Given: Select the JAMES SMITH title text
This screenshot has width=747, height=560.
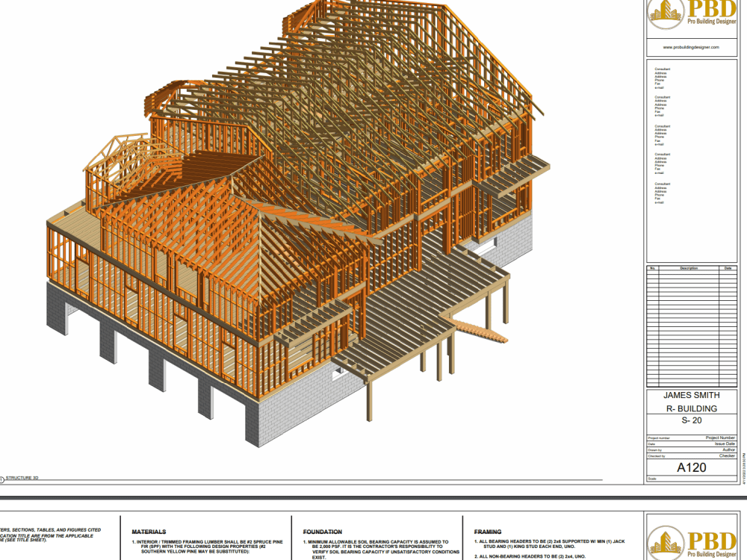Looking at the screenshot, I should point(690,396).
